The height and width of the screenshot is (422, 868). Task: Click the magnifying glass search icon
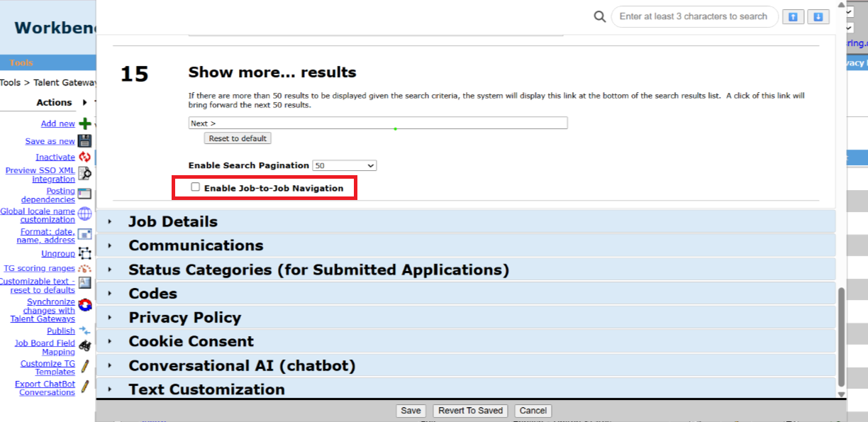pyautogui.click(x=600, y=17)
